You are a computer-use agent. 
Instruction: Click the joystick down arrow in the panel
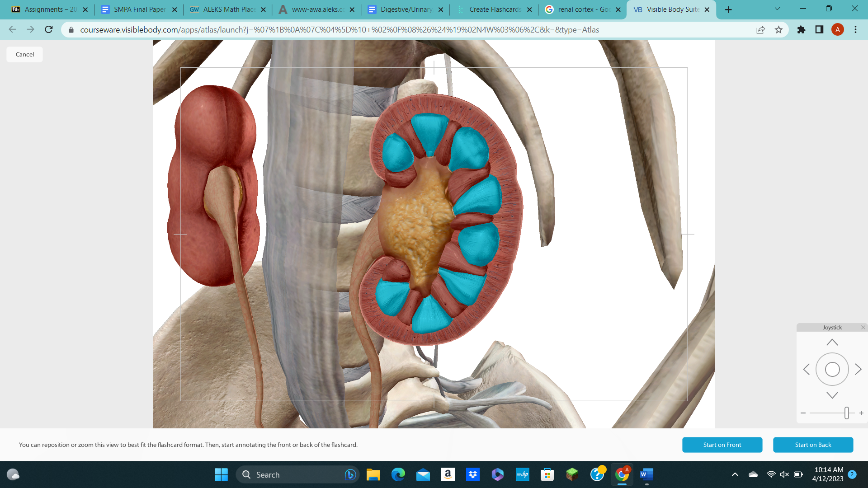tap(832, 394)
